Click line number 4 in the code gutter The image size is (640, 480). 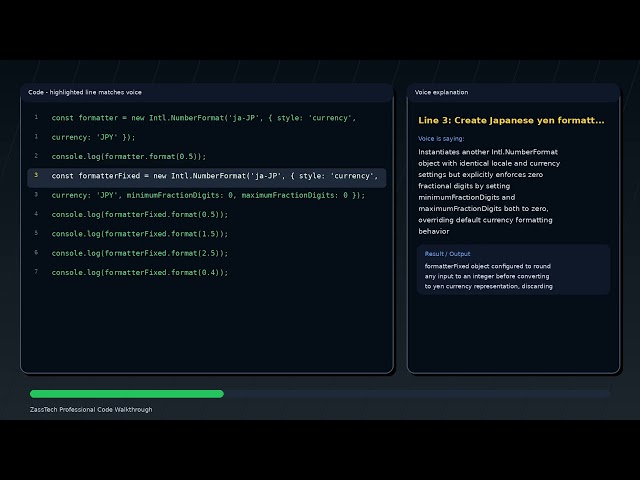tap(36, 214)
